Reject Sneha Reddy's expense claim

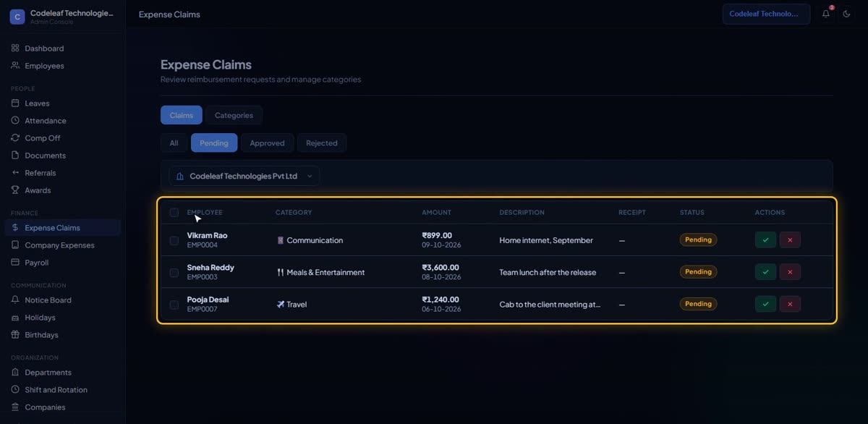[x=790, y=272]
